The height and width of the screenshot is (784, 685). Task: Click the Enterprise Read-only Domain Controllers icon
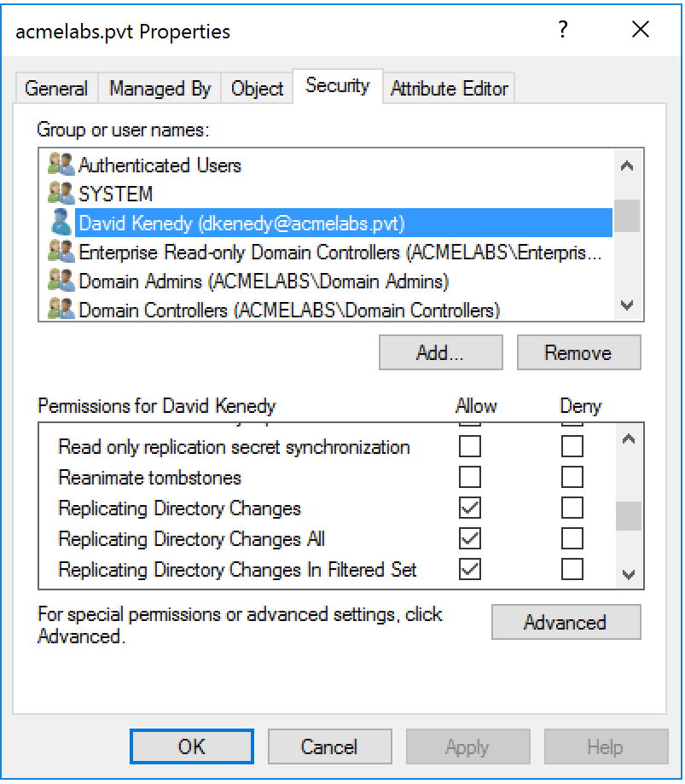(x=61, y=250)
